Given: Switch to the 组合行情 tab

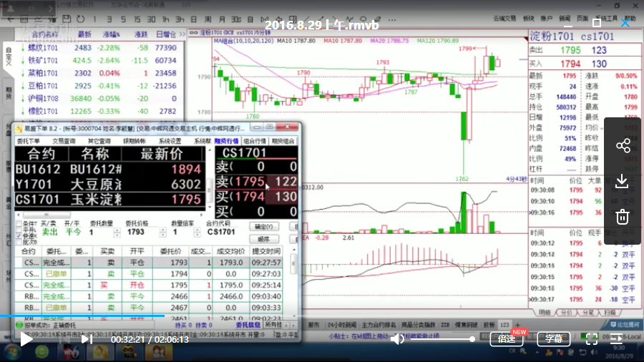Looking at the screenshot, I should coord(255,141).
